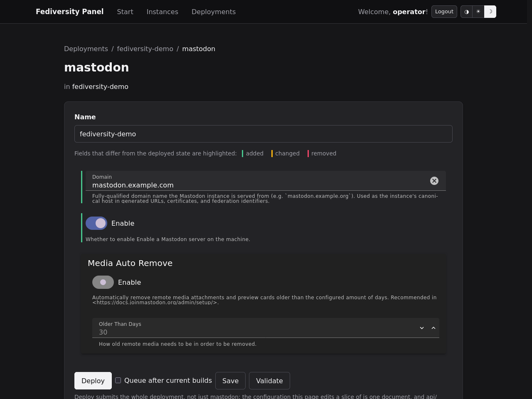
Task: Click the operator username text
Action: pos(409,12)
